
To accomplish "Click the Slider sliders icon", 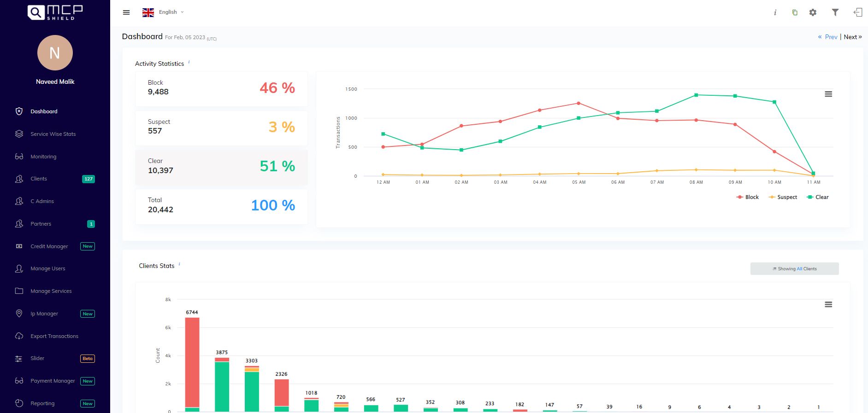I will [x=19, y=359].
